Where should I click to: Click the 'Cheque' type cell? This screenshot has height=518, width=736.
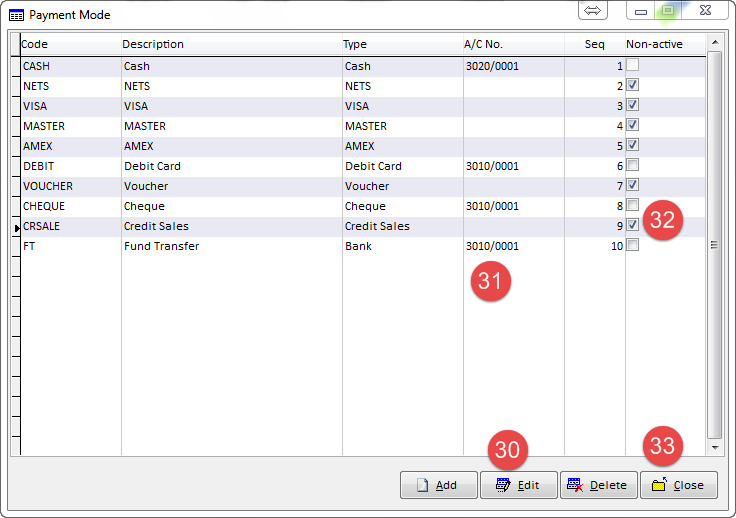403,206
